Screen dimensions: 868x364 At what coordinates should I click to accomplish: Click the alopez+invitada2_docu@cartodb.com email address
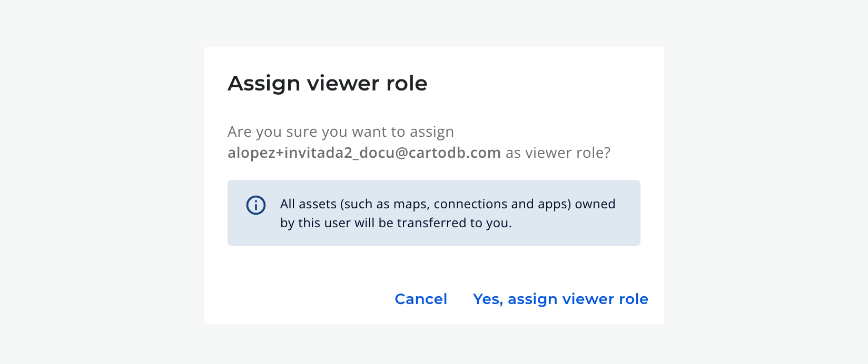[x=364, y=153]
